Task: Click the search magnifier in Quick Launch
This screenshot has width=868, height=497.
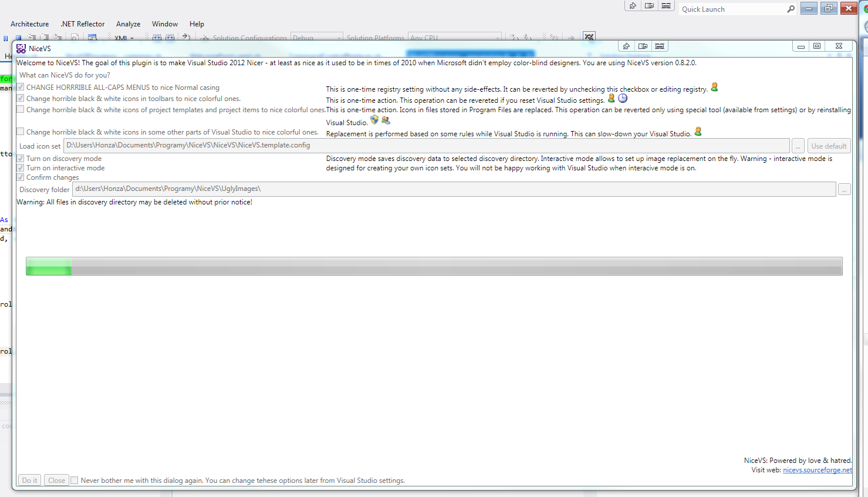Action: click(x=791, y=9)
